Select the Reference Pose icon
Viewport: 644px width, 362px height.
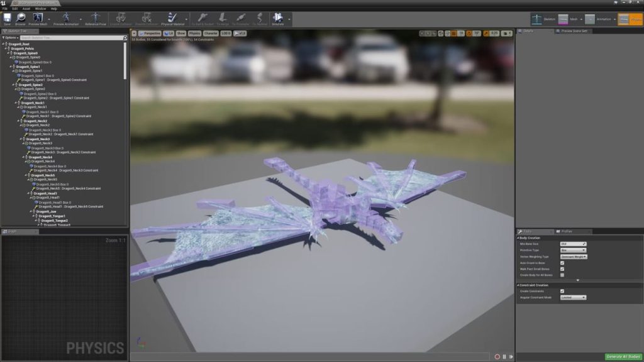point(96,18)
